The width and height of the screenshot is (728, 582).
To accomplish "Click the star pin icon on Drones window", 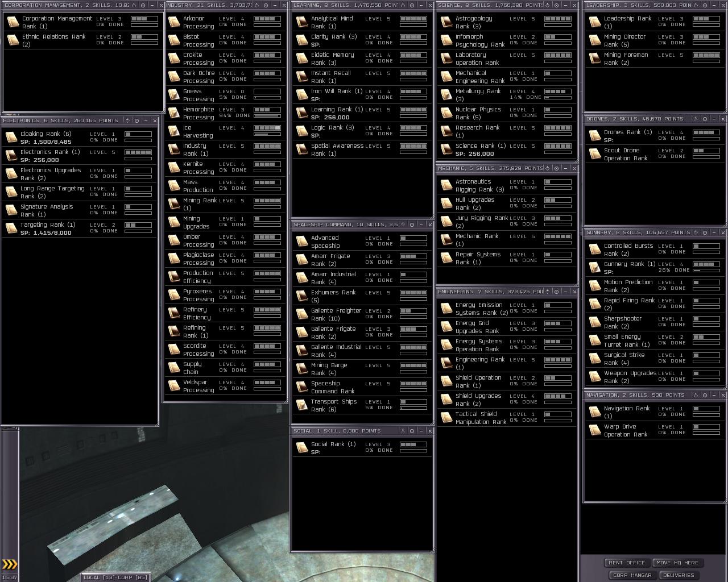I will tap(697, 119).
